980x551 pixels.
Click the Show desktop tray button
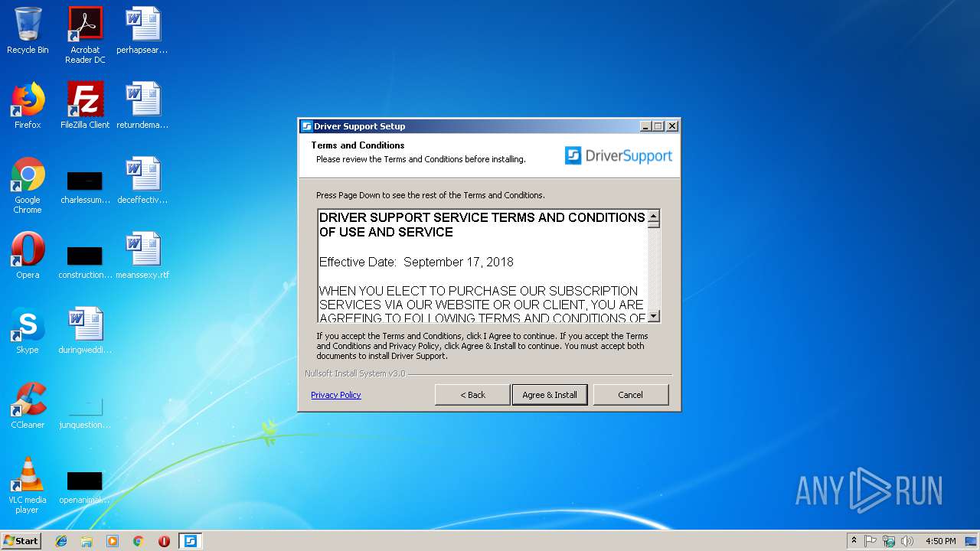click(x=972, y=541)
